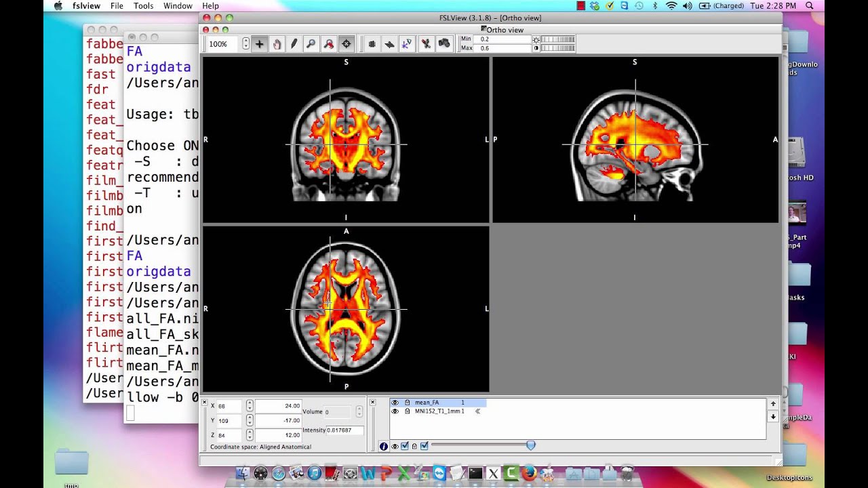Open the layer info 'i' button
The image size is (868, 488).
click(x=384, y=446)
